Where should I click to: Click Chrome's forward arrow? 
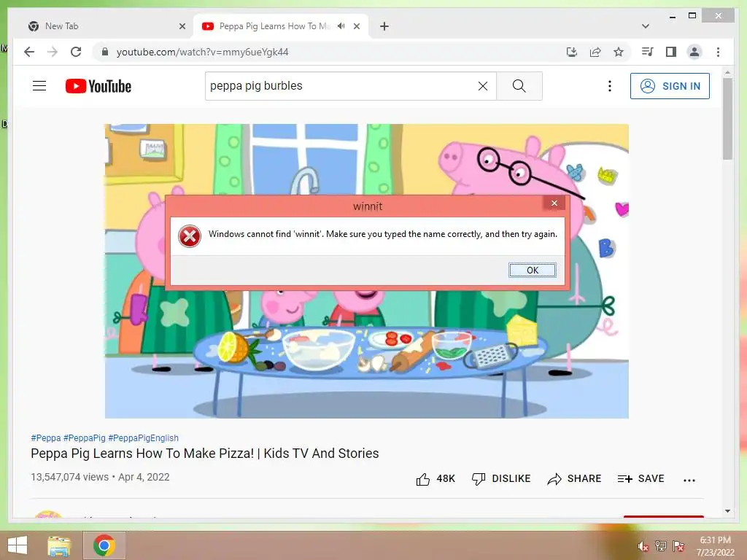[53, 52]
